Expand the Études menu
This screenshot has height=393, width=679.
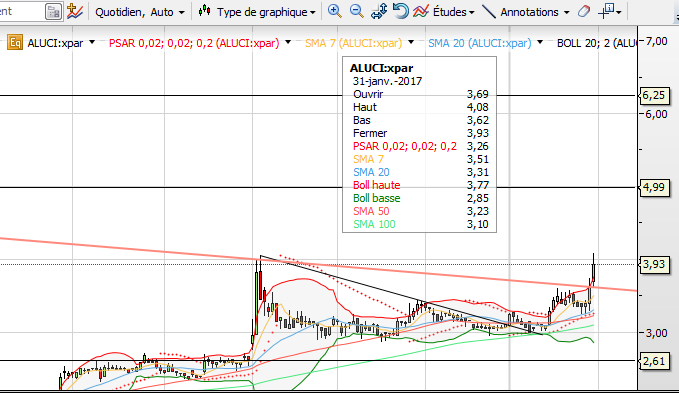point(443,12)
